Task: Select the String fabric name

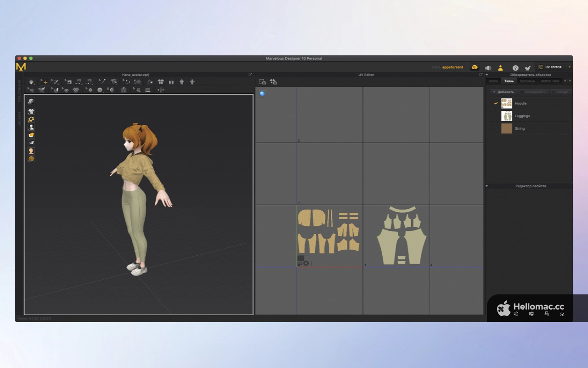Action: [520, 128]
